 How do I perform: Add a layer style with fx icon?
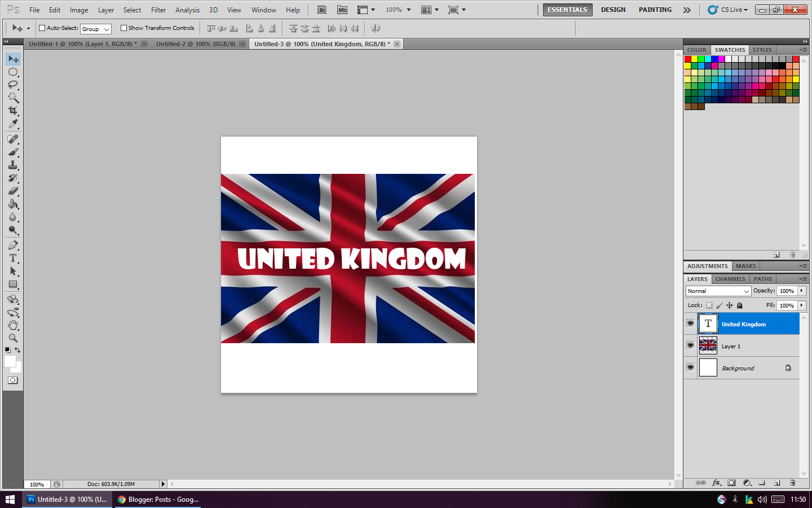[717, 483]
